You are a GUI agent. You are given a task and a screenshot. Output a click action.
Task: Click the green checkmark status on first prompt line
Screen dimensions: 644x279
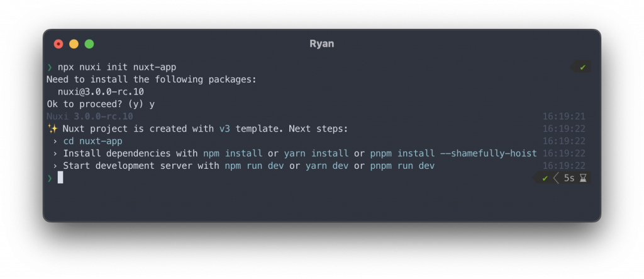(x=582, y=67)
